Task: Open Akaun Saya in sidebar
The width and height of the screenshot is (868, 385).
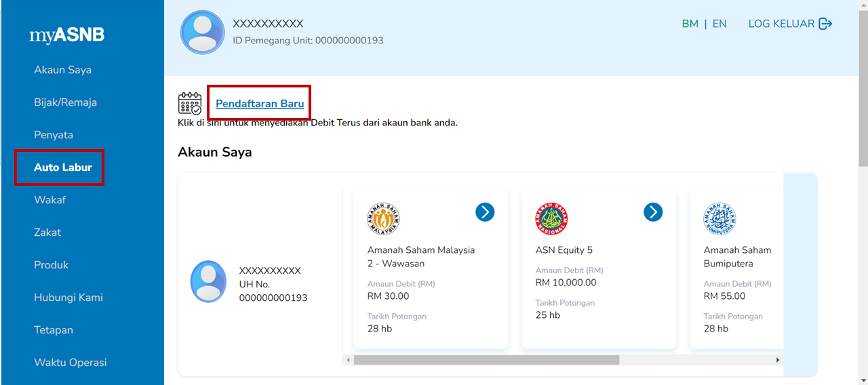Action: (62, 70)
